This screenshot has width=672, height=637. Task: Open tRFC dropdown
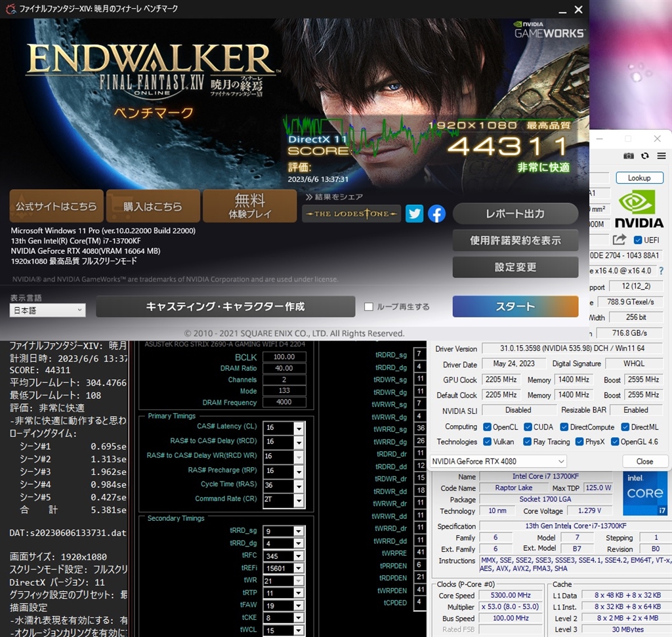299,556
